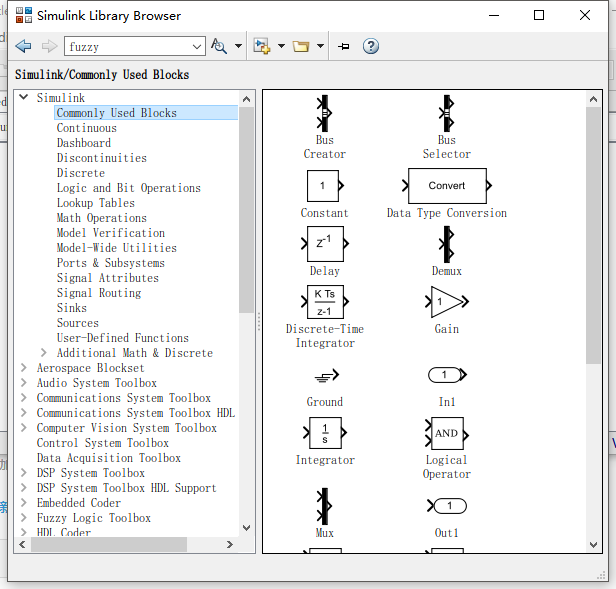This screenshot has width=616, height=589.
Task: Expand the Audio System Toolbox node
Action: [24, 382]
